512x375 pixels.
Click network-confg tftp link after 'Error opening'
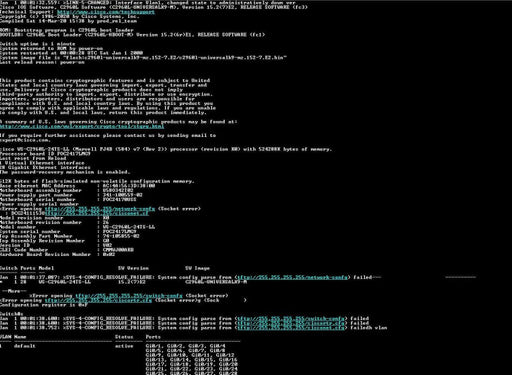pos(100,209)
